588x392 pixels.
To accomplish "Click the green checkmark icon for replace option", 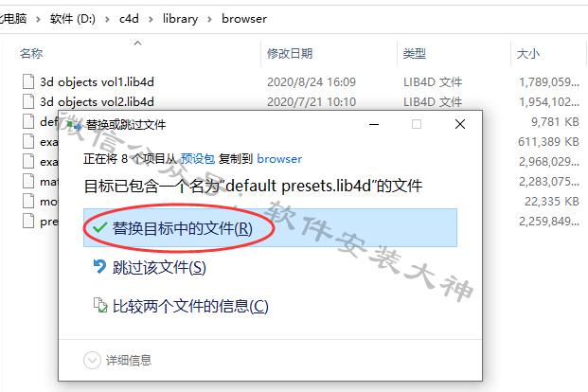I will tap(99, 227).
